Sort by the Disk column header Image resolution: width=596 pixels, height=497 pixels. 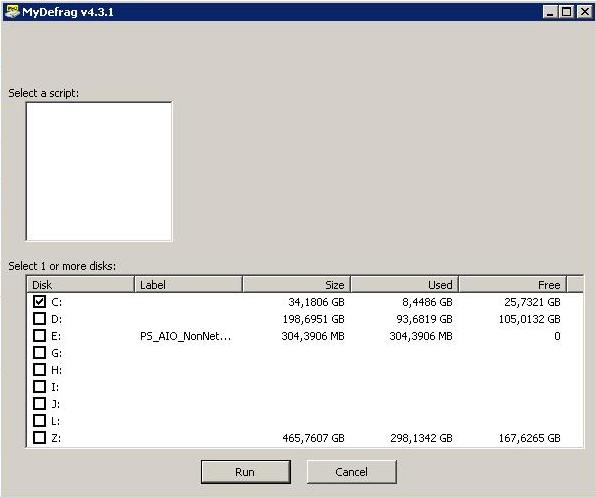point(81,285)
